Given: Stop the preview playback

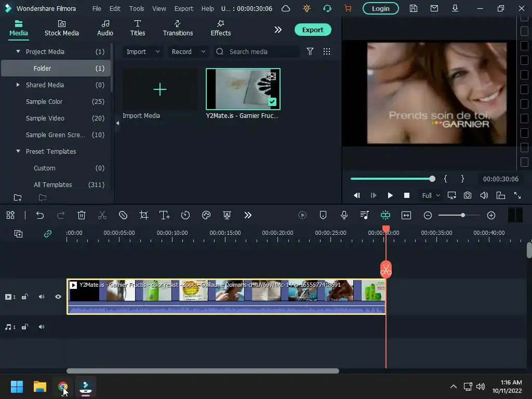Looking at the screenshot, I should [407, 195].
